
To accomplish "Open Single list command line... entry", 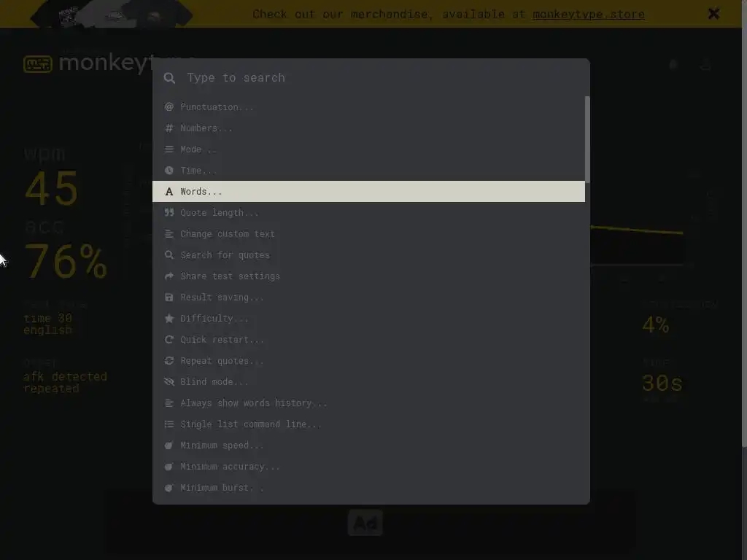I will [368, 424].
